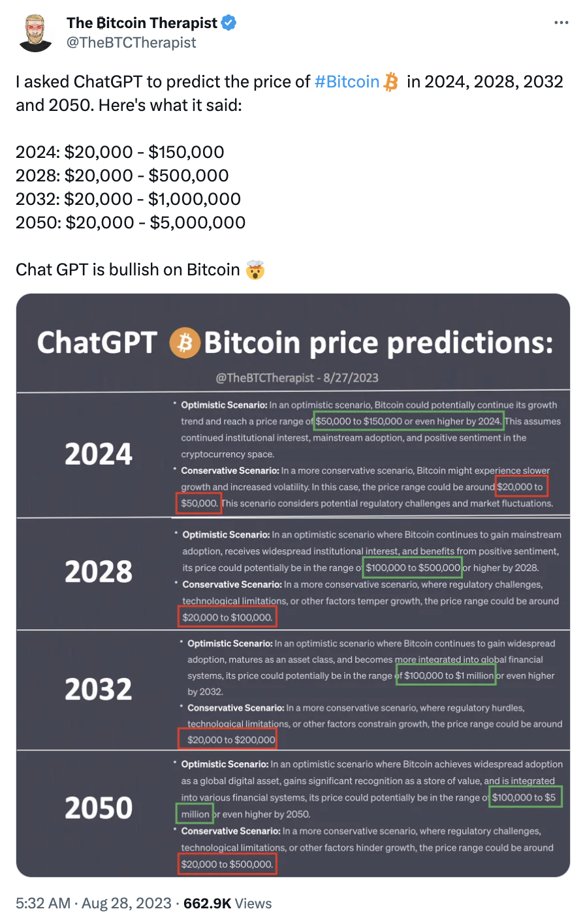Click the 662.9K Views count
Viewport: 585px width, 924px height.
228,903
